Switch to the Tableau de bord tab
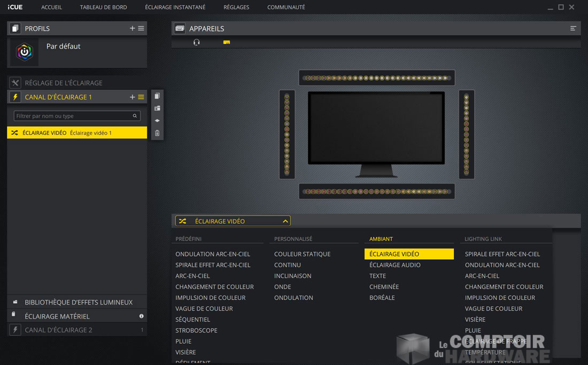 coord(103,7)
